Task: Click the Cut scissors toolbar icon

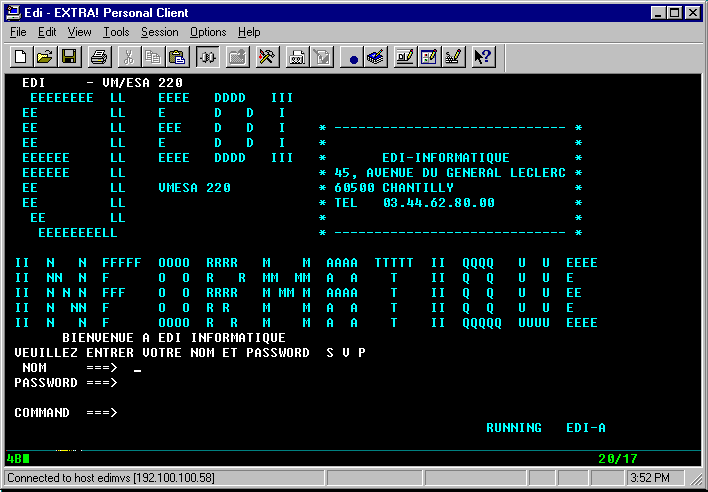Action: pyautogui.click(x=129, y=57)
